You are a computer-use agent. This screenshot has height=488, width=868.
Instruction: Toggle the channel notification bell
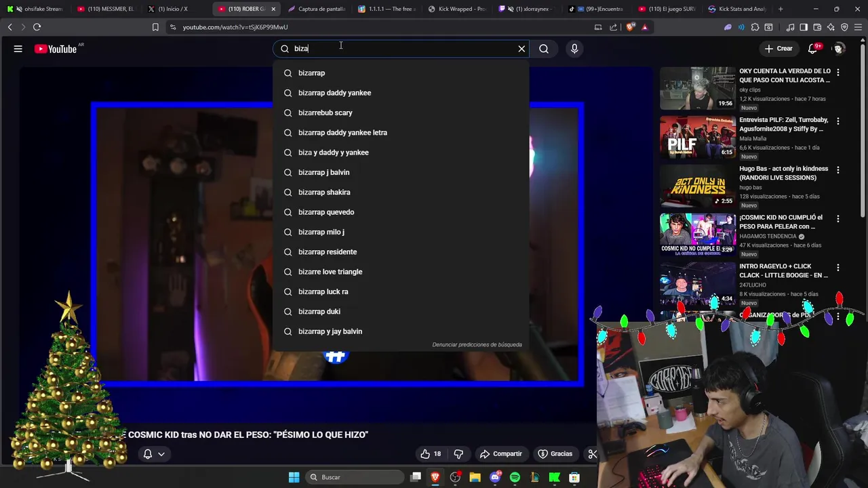(147, 454)
